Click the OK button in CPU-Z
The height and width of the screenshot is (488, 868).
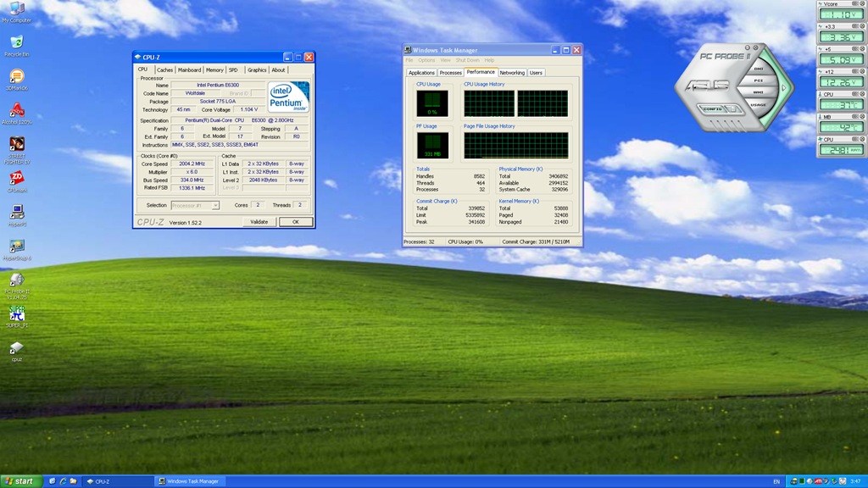[x=295, y=222]
